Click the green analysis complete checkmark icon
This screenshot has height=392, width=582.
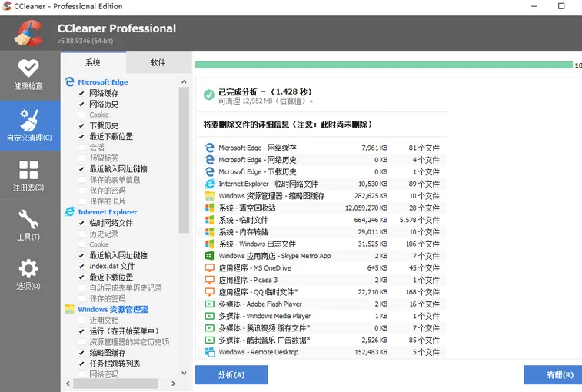[x=209, y=95]
